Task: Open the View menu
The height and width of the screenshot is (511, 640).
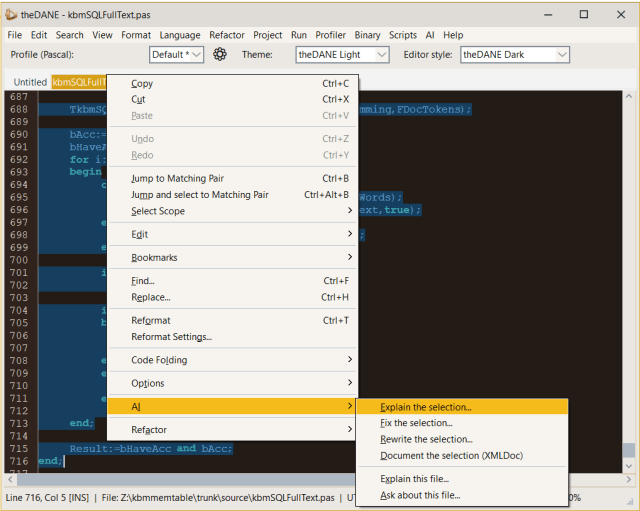Action: click(x=102, y=35)
